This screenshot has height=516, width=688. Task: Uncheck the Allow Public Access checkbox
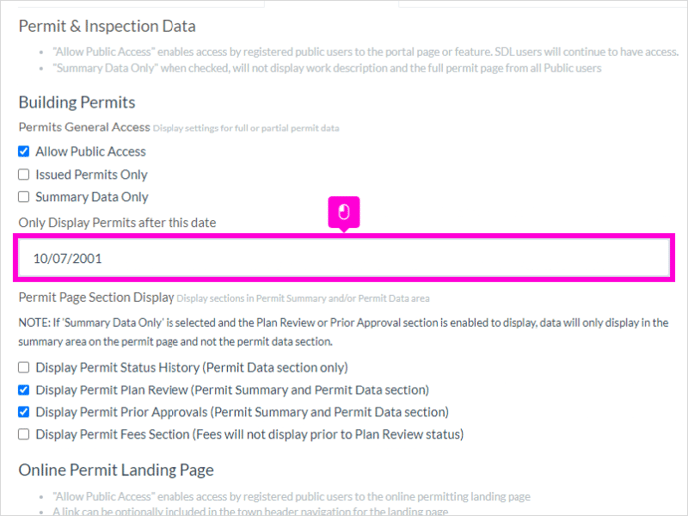pyautogui.click(x=24, y=151)
